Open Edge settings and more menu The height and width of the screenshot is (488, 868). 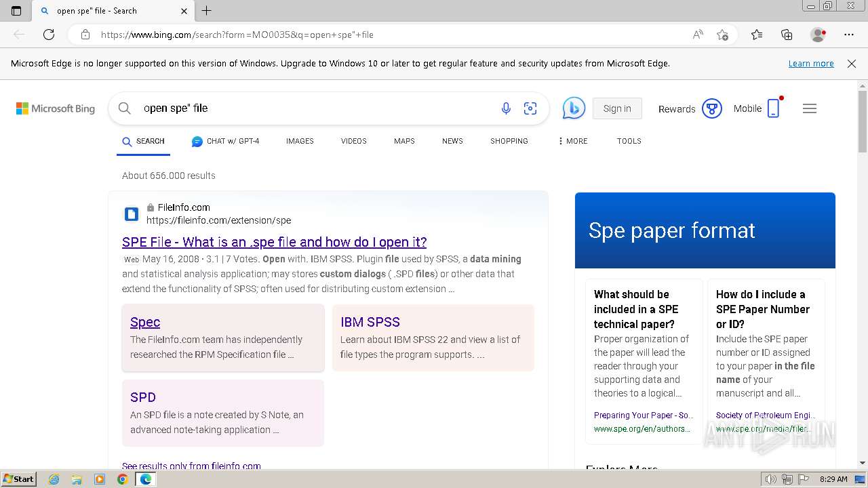[849, 35]
